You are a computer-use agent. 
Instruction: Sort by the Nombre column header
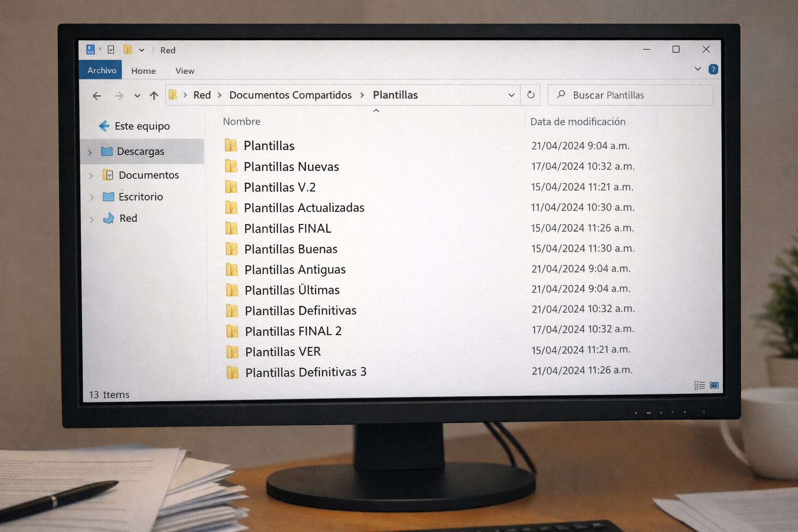(242, 122)
